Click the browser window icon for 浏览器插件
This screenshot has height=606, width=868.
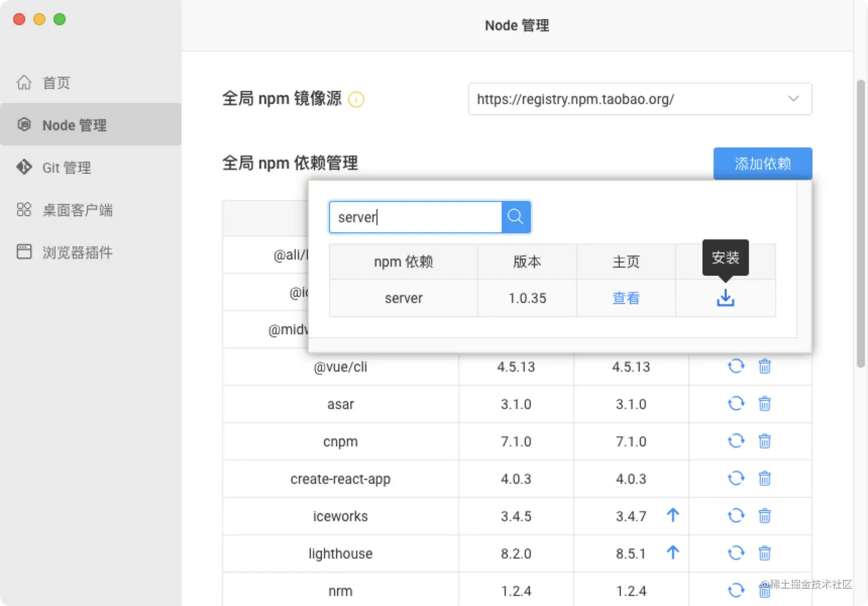(x=24, y=252)
